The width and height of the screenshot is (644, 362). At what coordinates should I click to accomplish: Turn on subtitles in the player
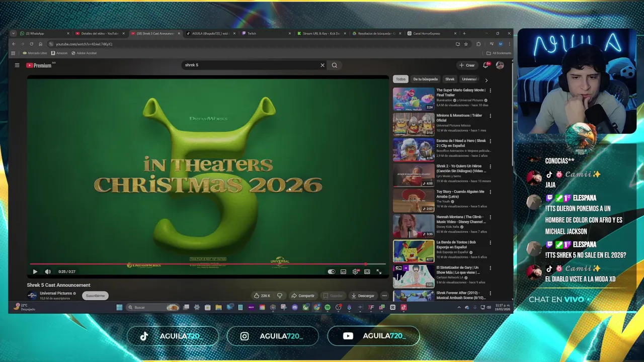click(x=343, y=271)
